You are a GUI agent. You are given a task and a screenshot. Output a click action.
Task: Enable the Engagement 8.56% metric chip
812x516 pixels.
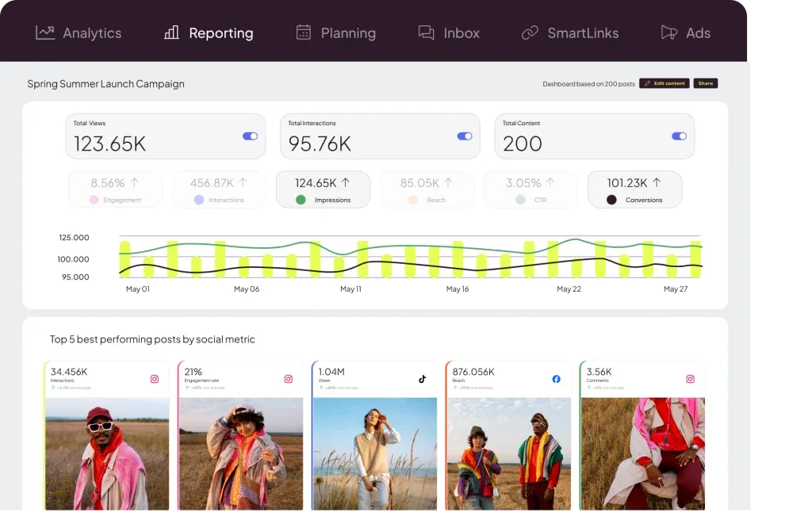[115, 189]
